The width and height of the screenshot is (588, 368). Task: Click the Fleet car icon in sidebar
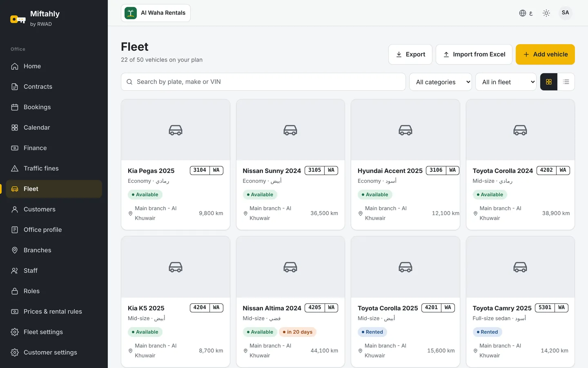(15, 189)
